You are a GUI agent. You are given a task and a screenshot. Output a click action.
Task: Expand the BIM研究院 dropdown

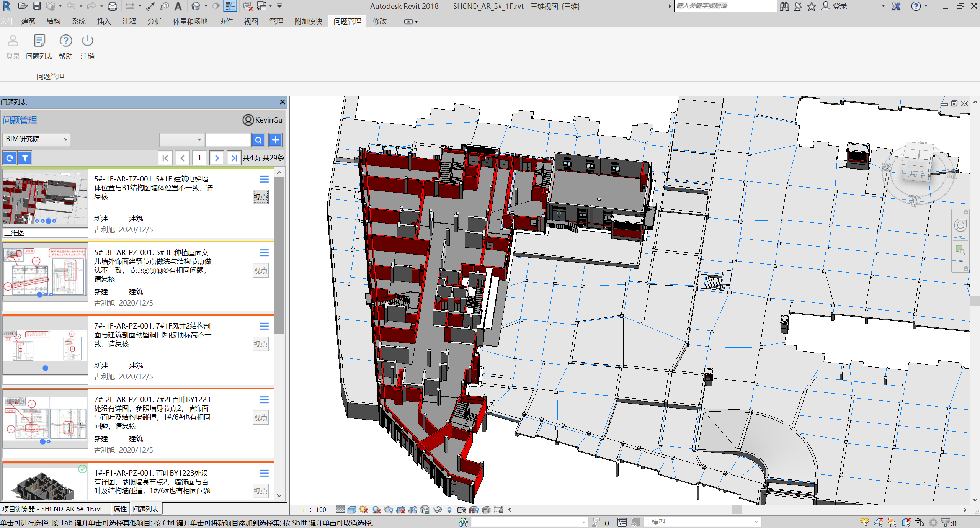[x=36, y=139]
